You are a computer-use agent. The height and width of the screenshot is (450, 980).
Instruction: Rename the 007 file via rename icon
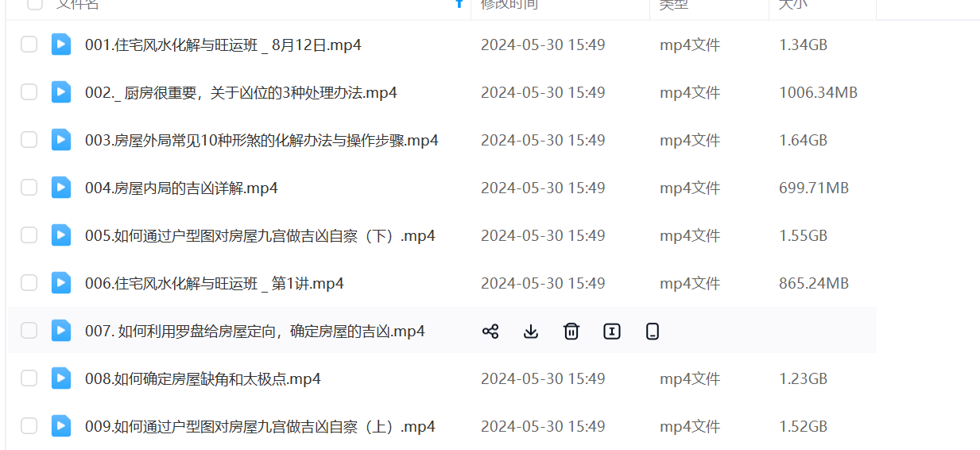click(x=612, y=332)
